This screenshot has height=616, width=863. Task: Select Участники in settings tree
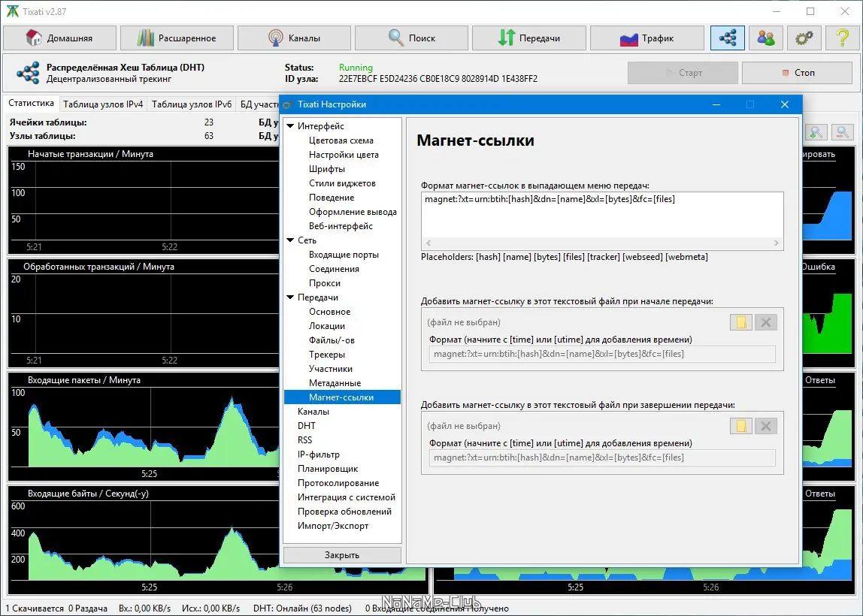(330, 369)
